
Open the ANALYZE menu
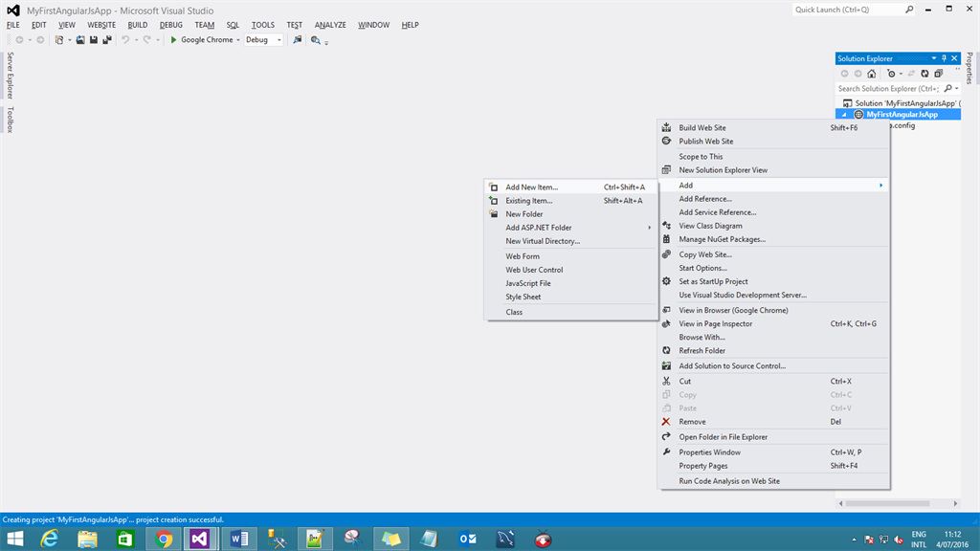click(x=330, y=25)
